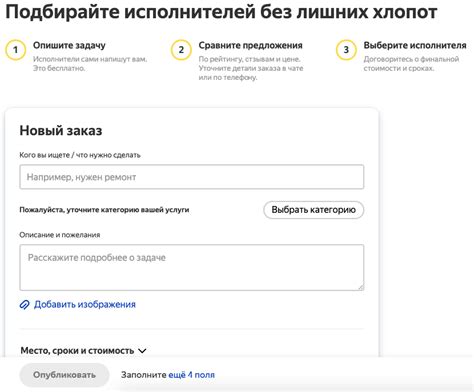Image resolution: width=474 pixels, height=392 pixels.
Task: Click the 'Сравните предложения' step title
Action: 250,45
